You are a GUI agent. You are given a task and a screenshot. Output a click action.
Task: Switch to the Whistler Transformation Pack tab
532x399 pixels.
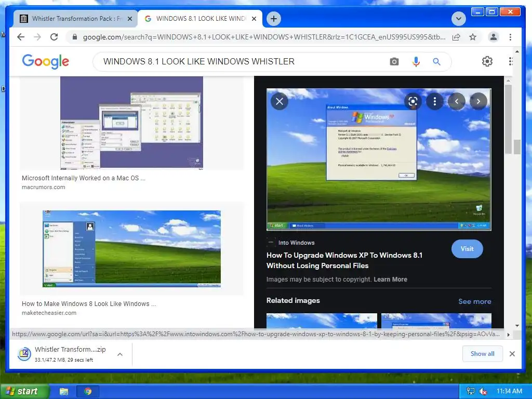coord(75,19)
